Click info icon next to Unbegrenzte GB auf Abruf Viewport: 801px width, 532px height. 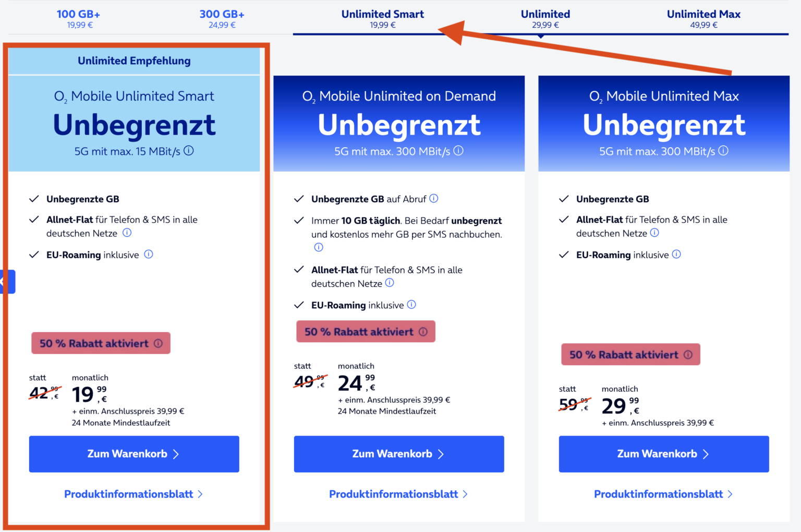coord(434,199)
